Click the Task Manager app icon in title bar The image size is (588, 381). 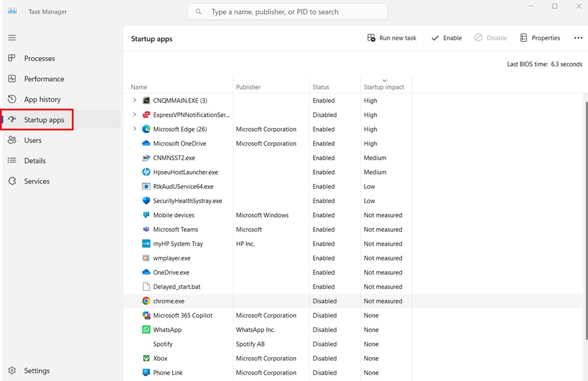(12, 11)
